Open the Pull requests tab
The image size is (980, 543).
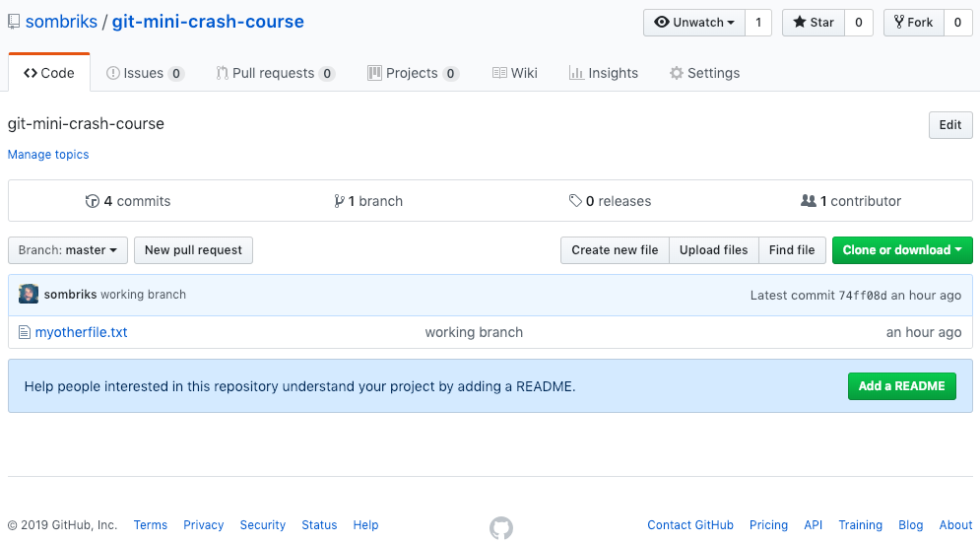[x=276, y=73]
